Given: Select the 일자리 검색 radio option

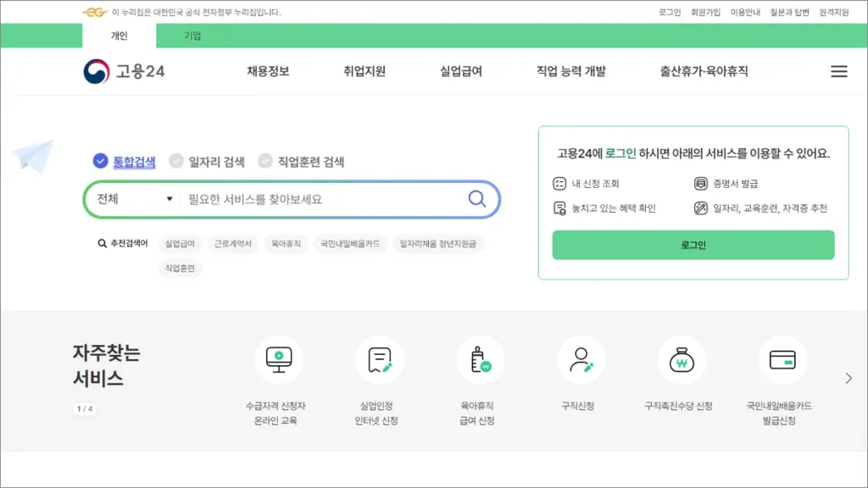Looking at the screenshot, I should 176,161.
